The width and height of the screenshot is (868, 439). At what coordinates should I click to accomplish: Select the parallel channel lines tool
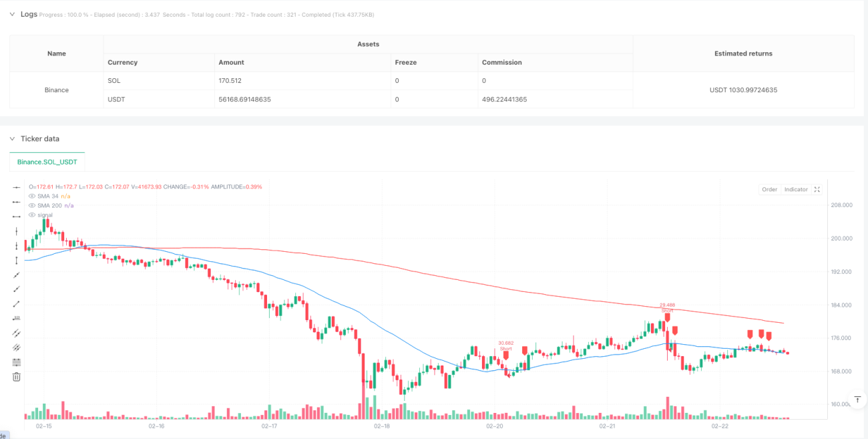click(17, 333)
